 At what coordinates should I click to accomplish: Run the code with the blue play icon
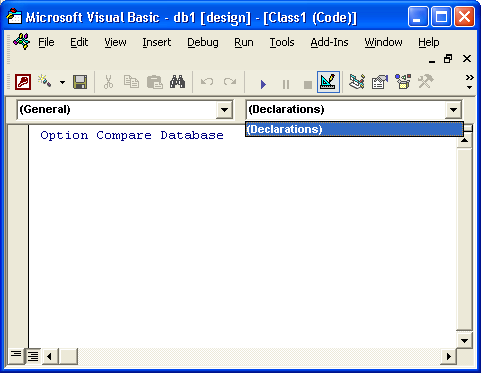(x=263, y=84)
